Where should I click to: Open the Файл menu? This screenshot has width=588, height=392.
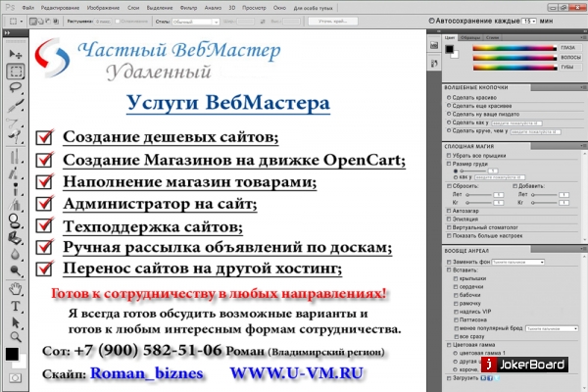tap(27, 8)
